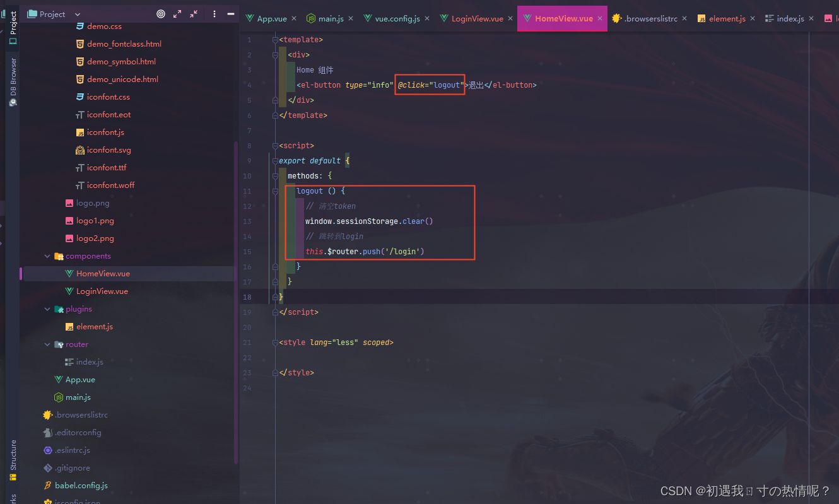Select App.vue in the project tree
This screenshot has width=839, height=504.
80,380
